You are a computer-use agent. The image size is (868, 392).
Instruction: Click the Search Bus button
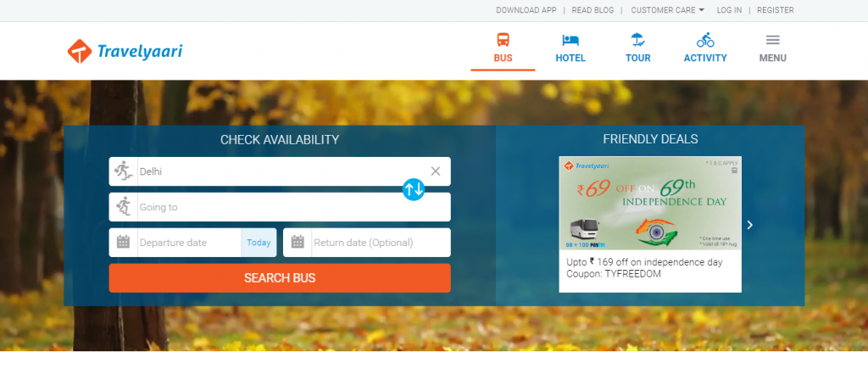pyautogui.click(x=280, y=277)
